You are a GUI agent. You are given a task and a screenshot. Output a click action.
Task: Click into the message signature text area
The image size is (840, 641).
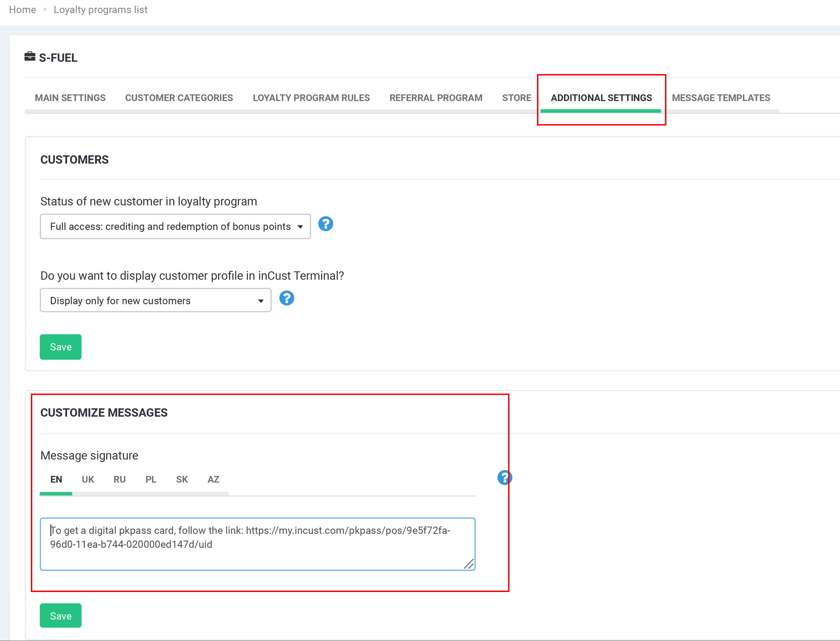257,544
